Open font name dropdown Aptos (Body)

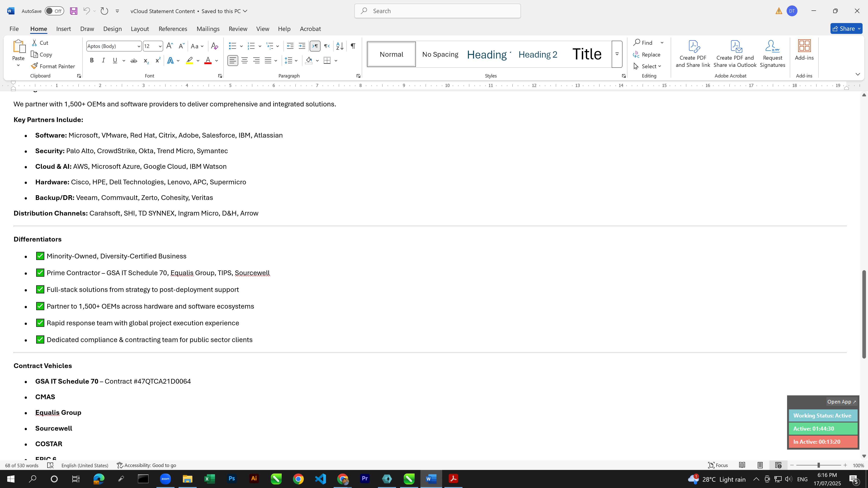click(139, 46)
